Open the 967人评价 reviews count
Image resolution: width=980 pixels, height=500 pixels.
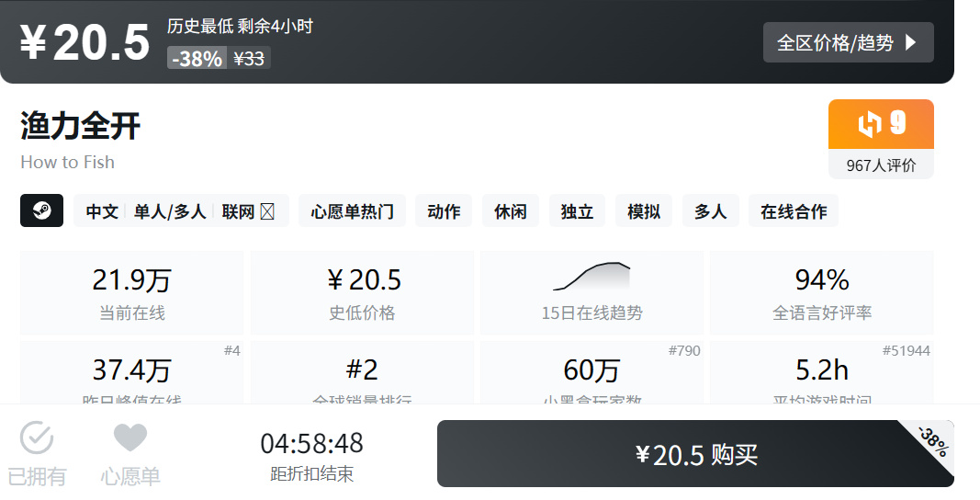(x=881, y=165)
